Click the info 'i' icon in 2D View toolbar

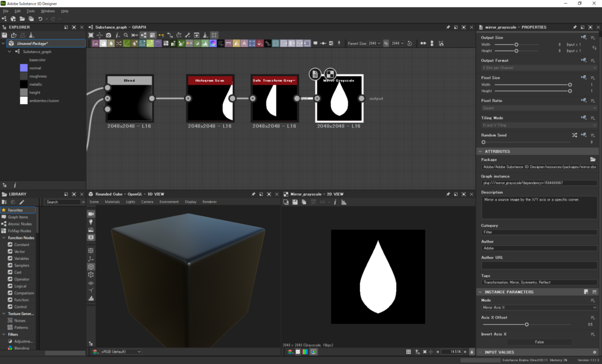click(x=335, y=202)
